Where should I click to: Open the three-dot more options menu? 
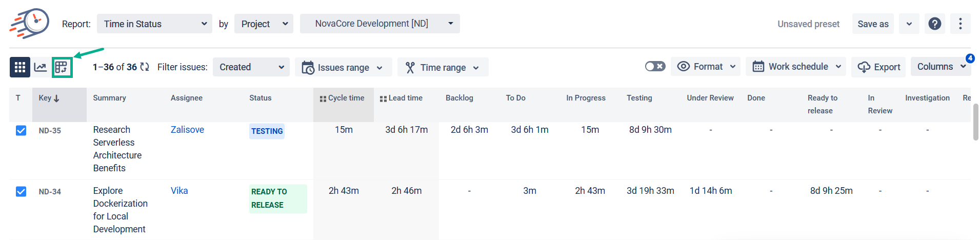pos(960,24)
